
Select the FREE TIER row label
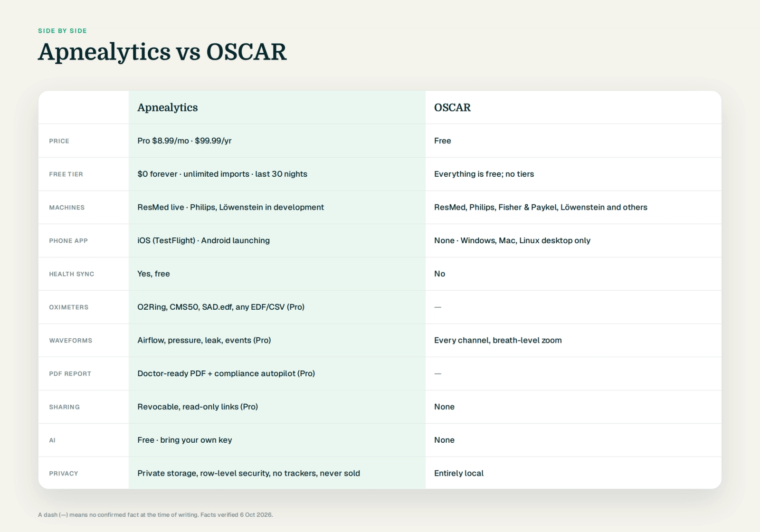pos(66,174)
